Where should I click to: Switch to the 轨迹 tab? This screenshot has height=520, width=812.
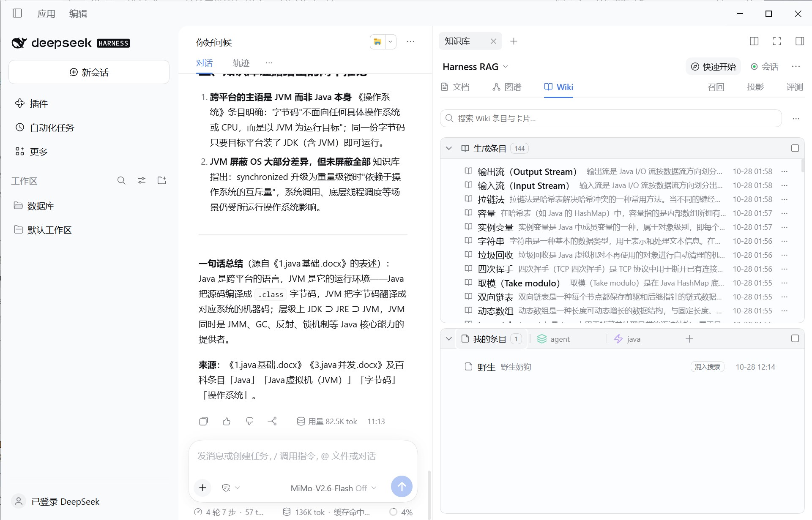[x=241, y=63]
